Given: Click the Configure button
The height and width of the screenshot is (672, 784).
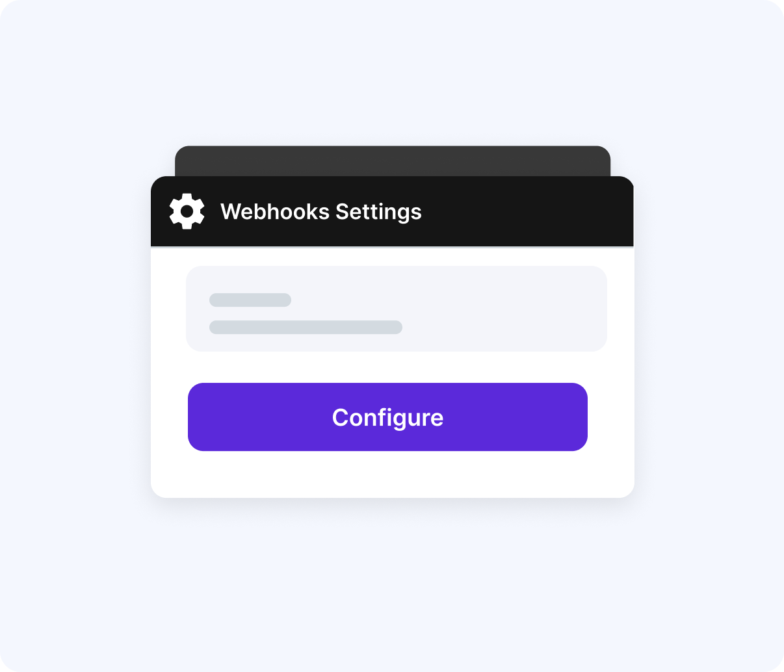Looking at the screenshot, I should tap(387, 417).
